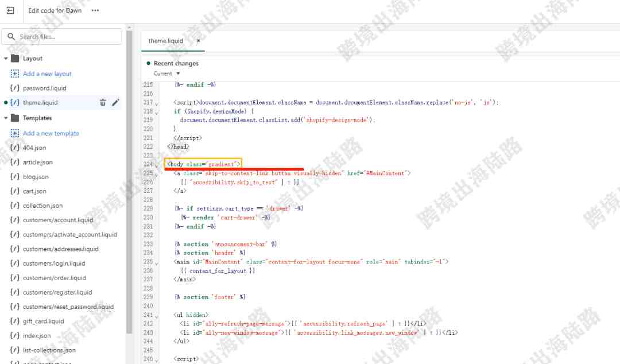Click the content_for_layout code line
This screenshot has height=364, width=620.
[218, 270]
